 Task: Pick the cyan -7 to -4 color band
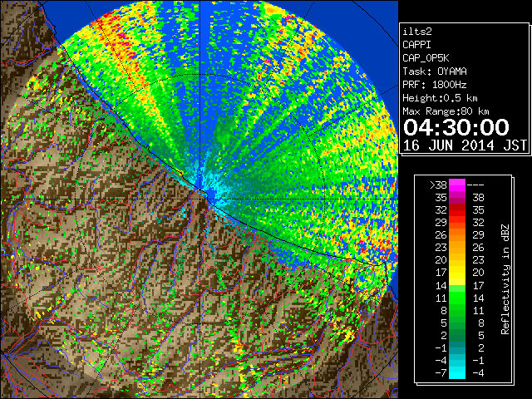(457, 372)
